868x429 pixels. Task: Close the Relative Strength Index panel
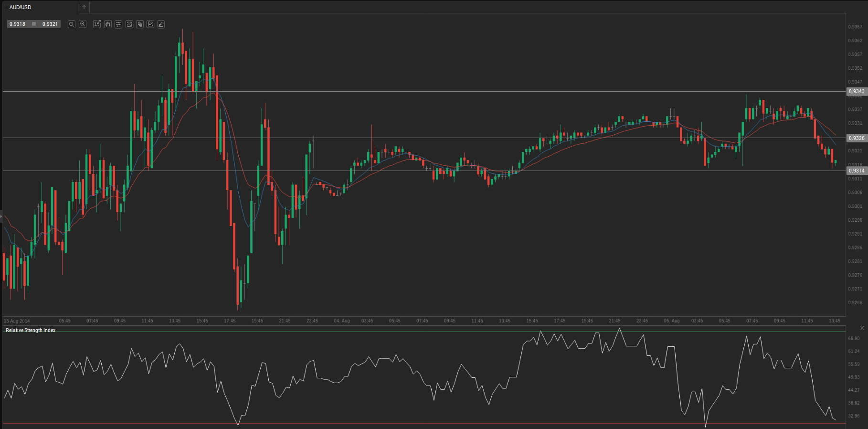point(862,328)
